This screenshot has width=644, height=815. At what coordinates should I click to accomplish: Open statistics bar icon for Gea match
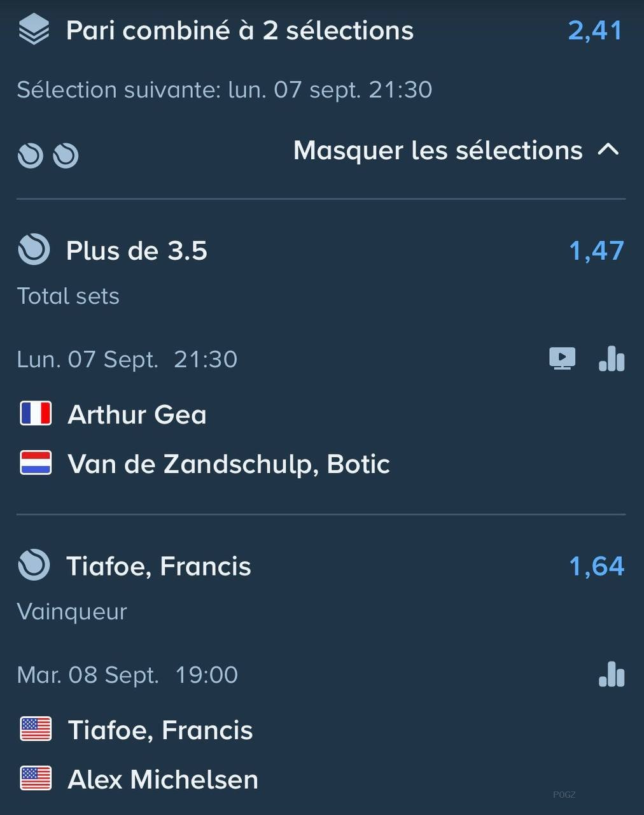point(612,358)
